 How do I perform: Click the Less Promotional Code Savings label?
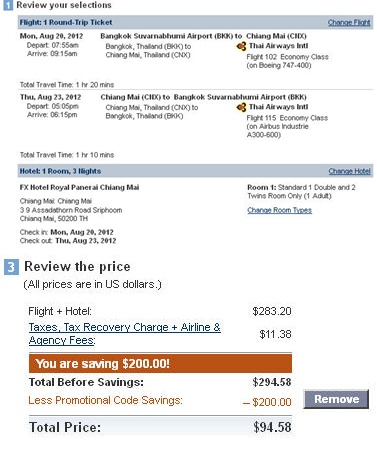click(x=105, y=400)
